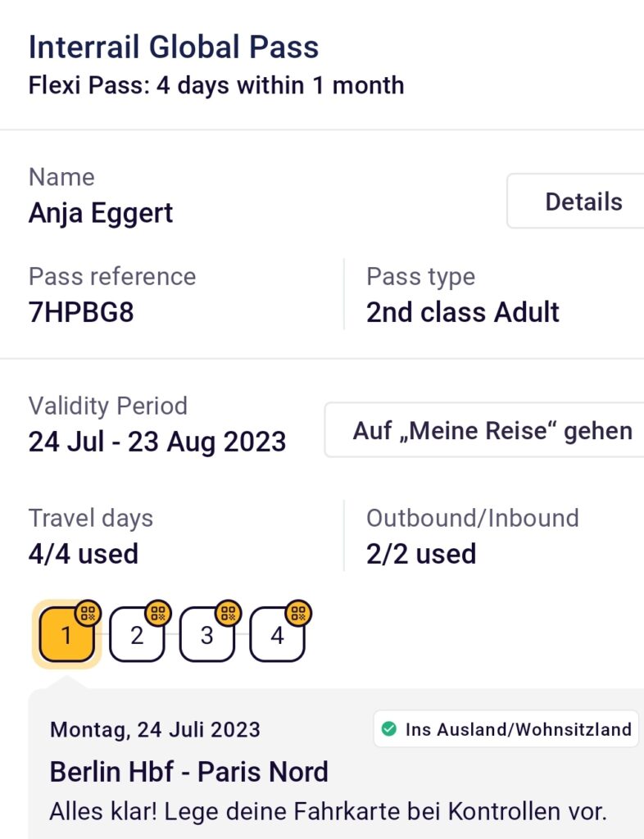Click the "2nd class Adult" pass type

point(463,312)
